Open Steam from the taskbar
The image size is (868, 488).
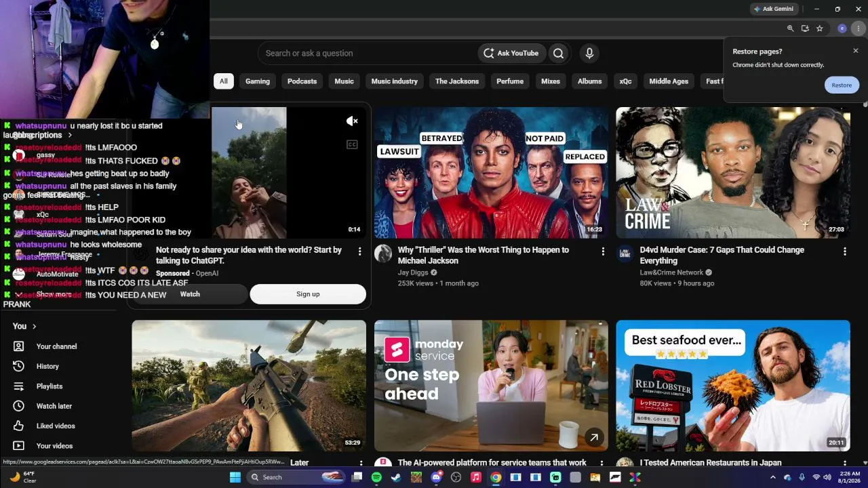(x=396, y=477)
